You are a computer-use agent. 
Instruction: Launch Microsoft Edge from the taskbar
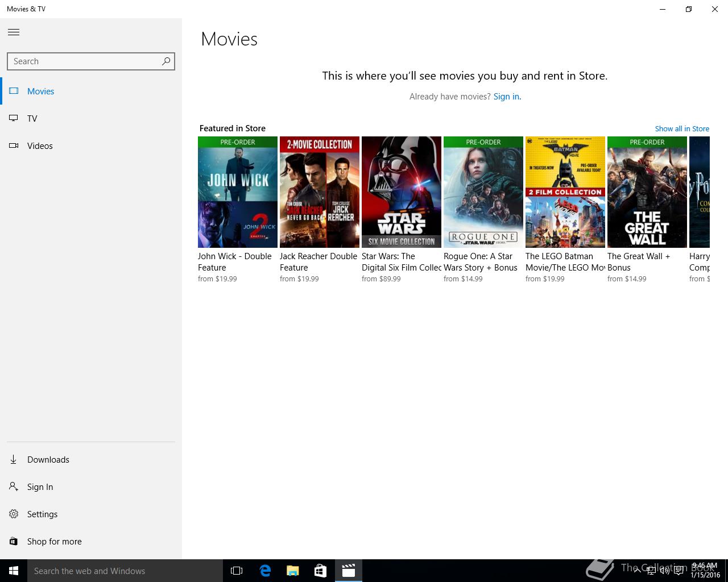265,571
